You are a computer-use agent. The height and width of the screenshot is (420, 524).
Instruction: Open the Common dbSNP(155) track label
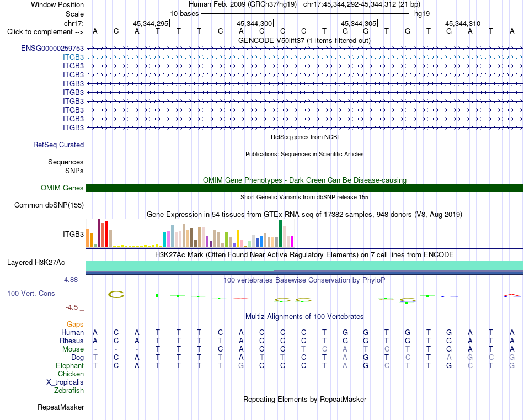click(x=49, y=205)
